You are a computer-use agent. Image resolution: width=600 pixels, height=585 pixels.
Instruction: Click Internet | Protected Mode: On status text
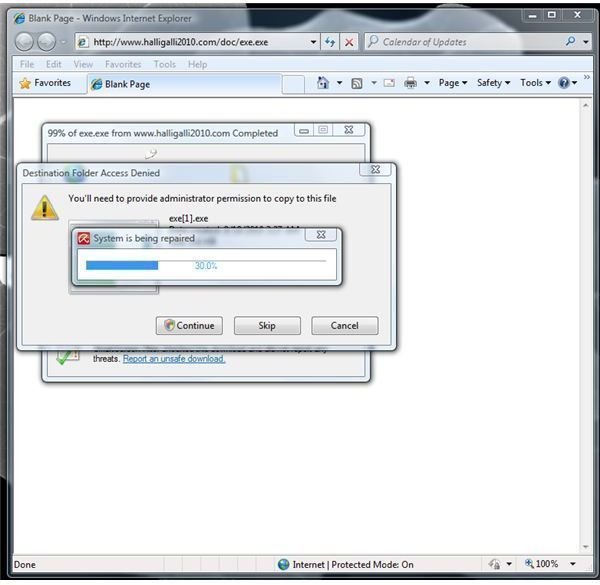pos(353,565)
